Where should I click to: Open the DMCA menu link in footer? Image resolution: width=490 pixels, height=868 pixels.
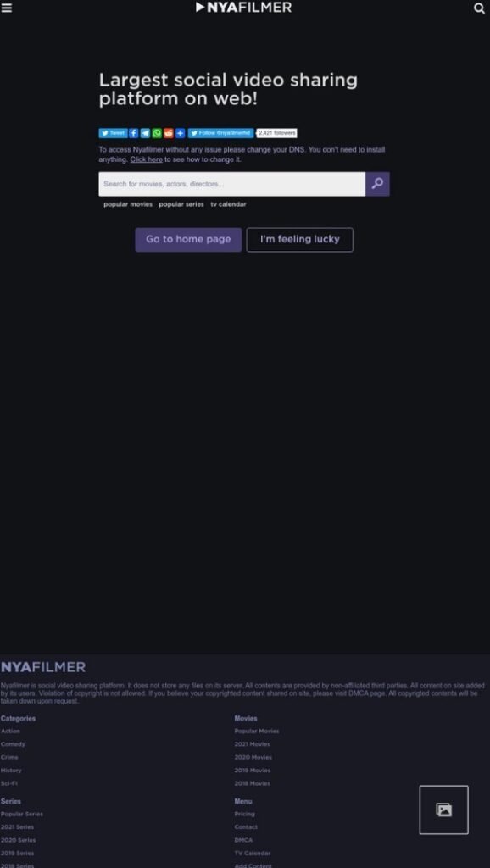(x=243, y=840)
